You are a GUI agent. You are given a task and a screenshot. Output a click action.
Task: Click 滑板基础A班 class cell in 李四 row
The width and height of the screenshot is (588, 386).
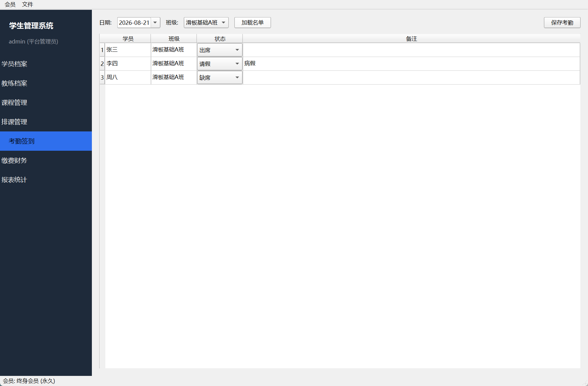click(174, 64)
